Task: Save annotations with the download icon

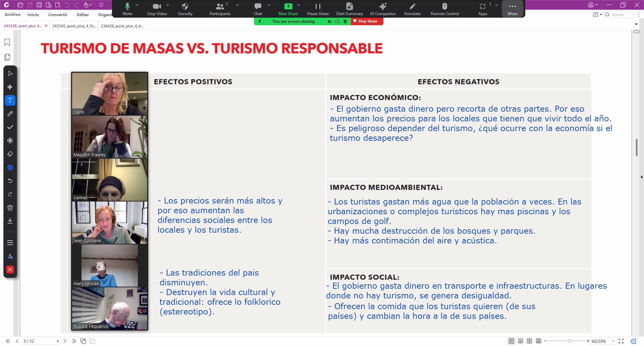Action: 10,221
